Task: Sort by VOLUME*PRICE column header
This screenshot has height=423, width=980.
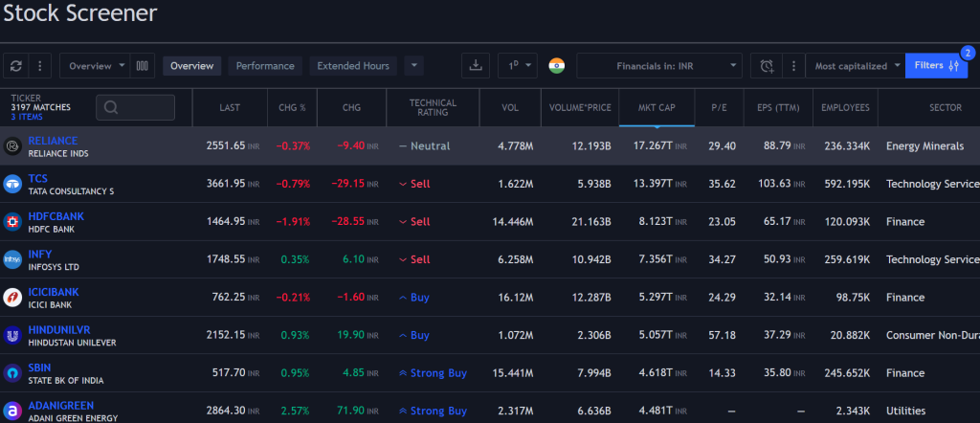Action: pyautogui.click(x=580, y=107)
